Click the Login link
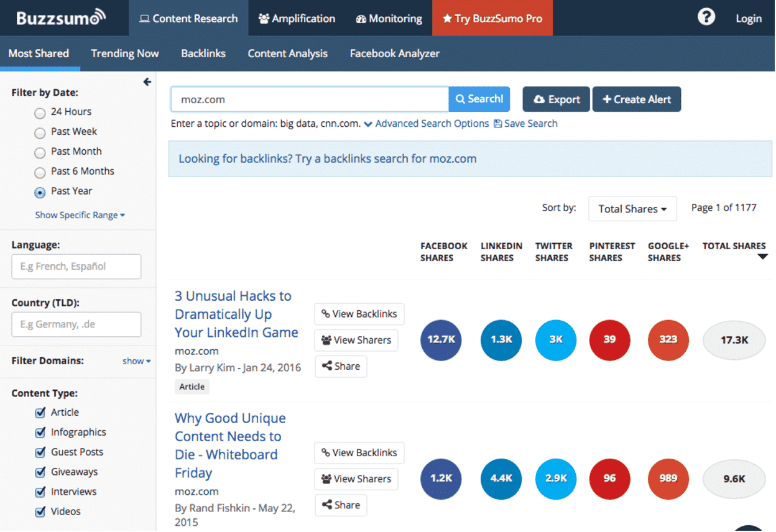 (749, 19)
